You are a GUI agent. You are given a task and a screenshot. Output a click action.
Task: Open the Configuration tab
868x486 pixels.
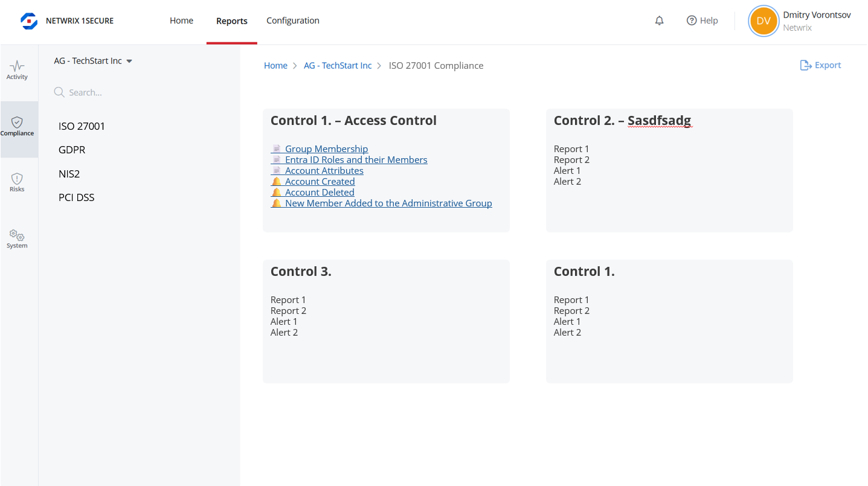click(x=293, y=21)
